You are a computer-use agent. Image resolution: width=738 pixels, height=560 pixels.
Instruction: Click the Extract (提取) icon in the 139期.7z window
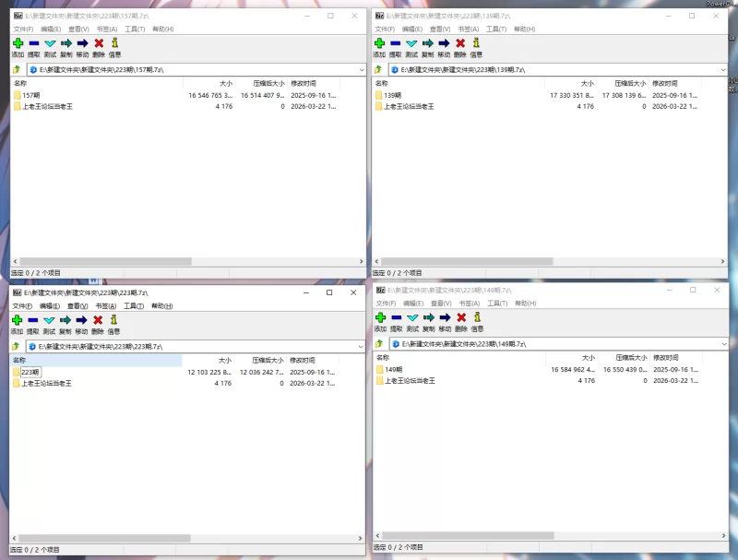click(395, 43)
